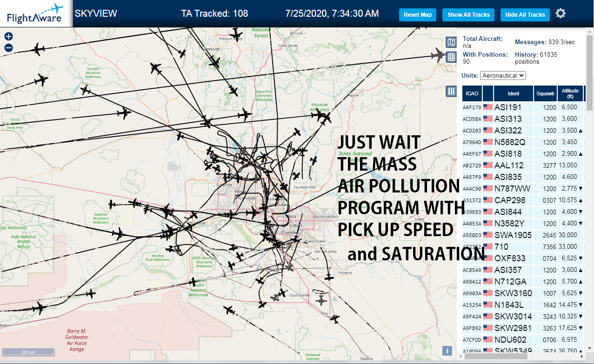The image size is (594, 364).
Task: Select flight SWA1905 in the table
Action: (x=513, y=235)
